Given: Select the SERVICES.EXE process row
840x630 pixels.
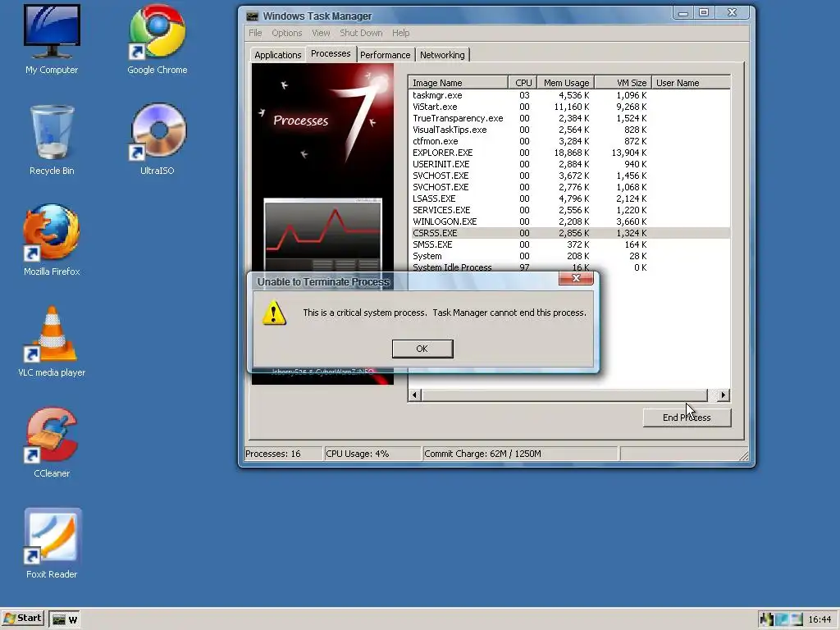Looking at the screenshot, I should (569, 210).
